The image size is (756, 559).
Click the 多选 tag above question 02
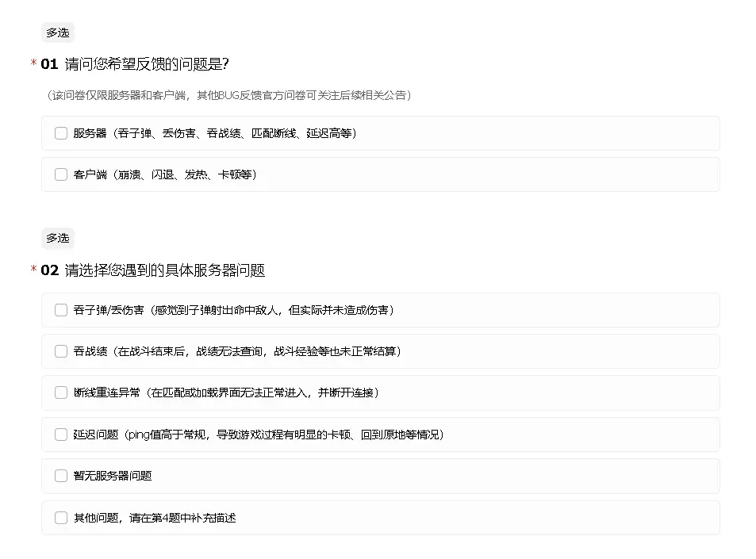click(x=58, y=238)
